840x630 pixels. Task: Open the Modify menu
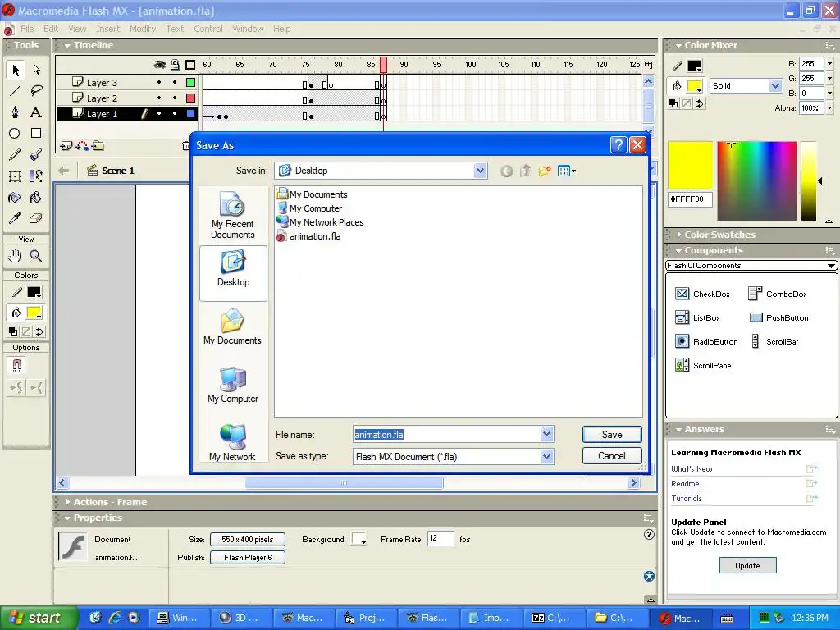click(x=143, y=29)
